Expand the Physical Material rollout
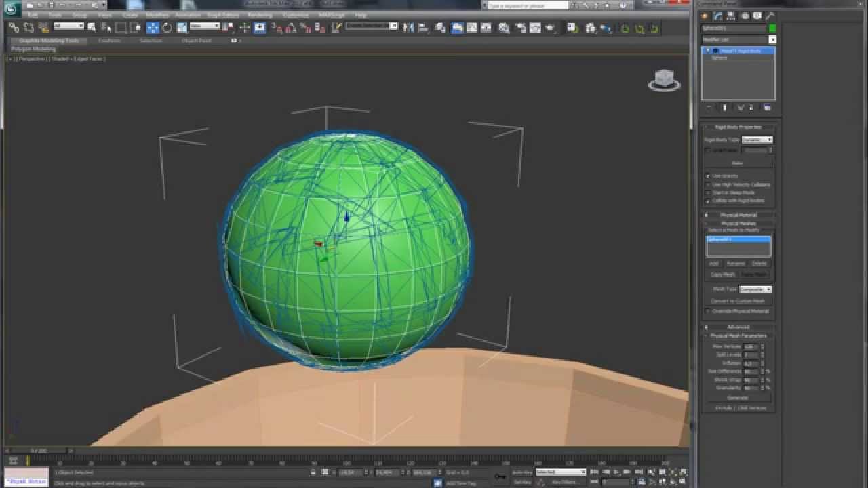 tap(738, 215)
